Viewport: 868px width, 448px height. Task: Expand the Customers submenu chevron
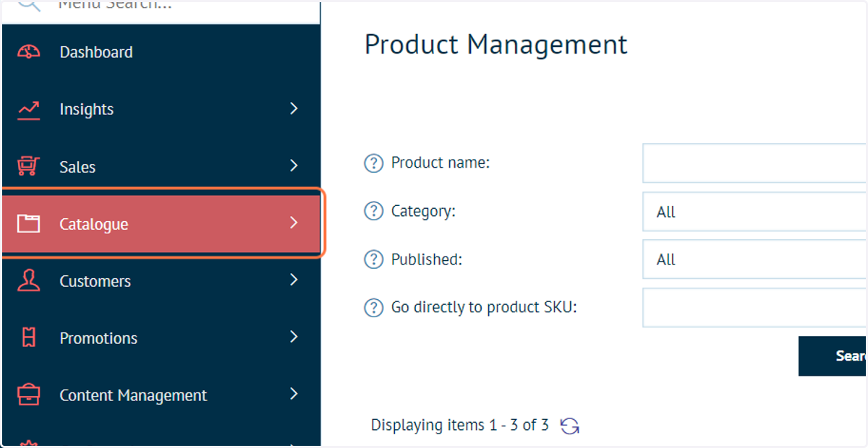294,280
